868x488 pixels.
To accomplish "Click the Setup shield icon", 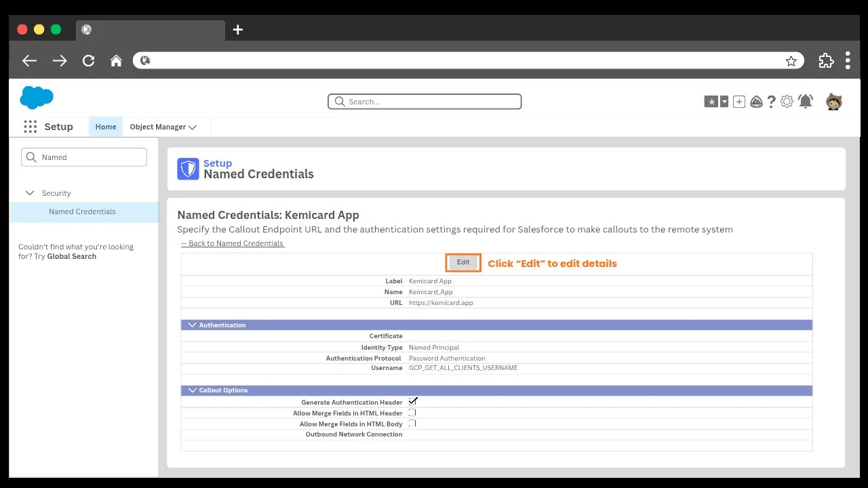I will click(188, 169).
